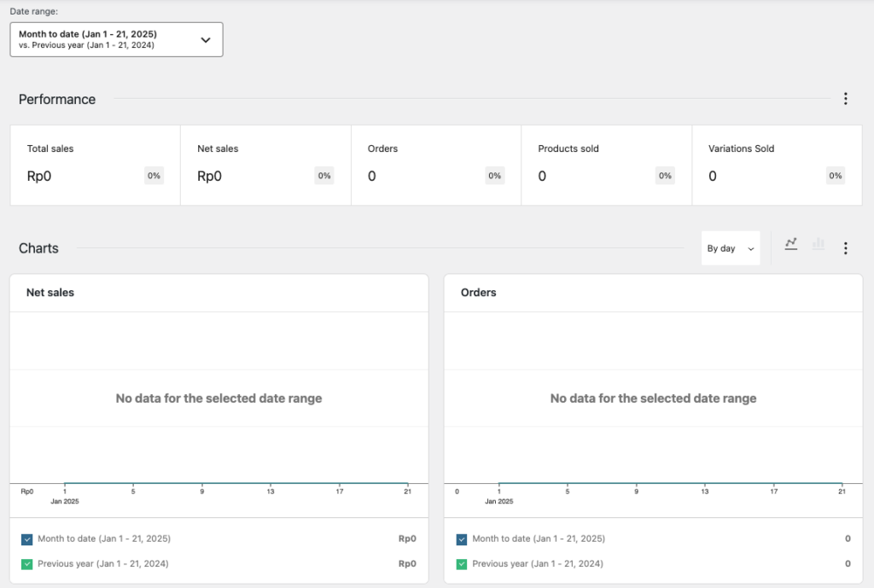This screenshot has height=588, width=874.
Task: Click the Total sales performance card
Action: (94, 165)
